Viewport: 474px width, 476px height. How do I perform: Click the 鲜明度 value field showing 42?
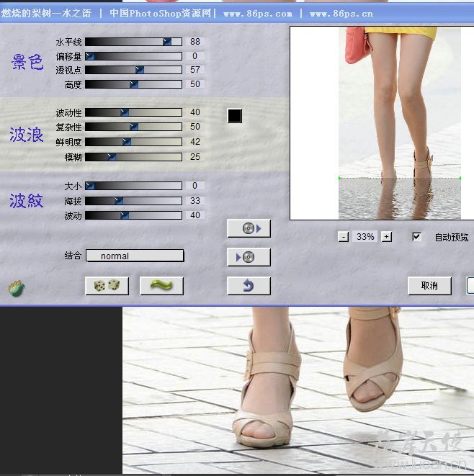pyautogui.click(x=195, y=142)
